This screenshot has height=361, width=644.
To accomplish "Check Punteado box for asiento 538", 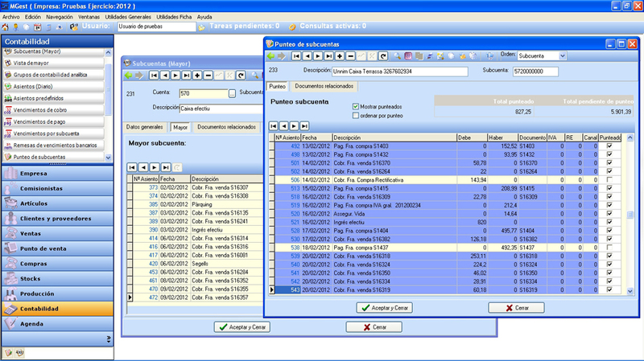I will pyautogui.click(x=609, y=248).
